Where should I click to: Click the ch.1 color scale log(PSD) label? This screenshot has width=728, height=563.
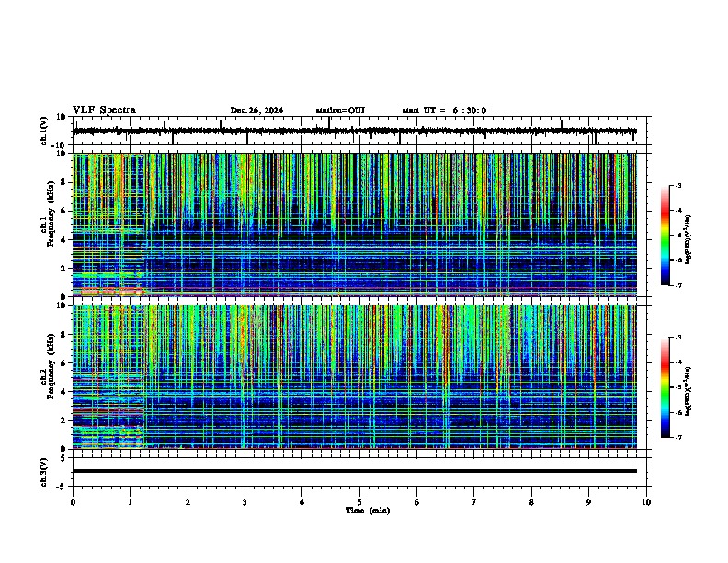coord(688,240)
